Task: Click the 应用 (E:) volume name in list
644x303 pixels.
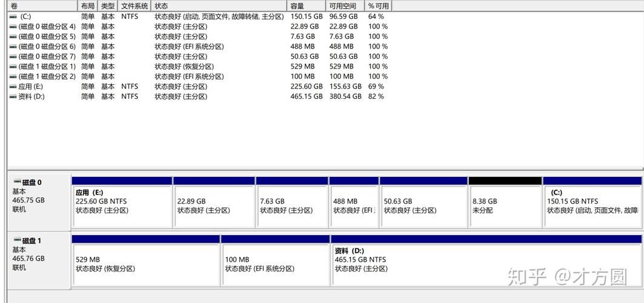Action: (x=31, y=87)
